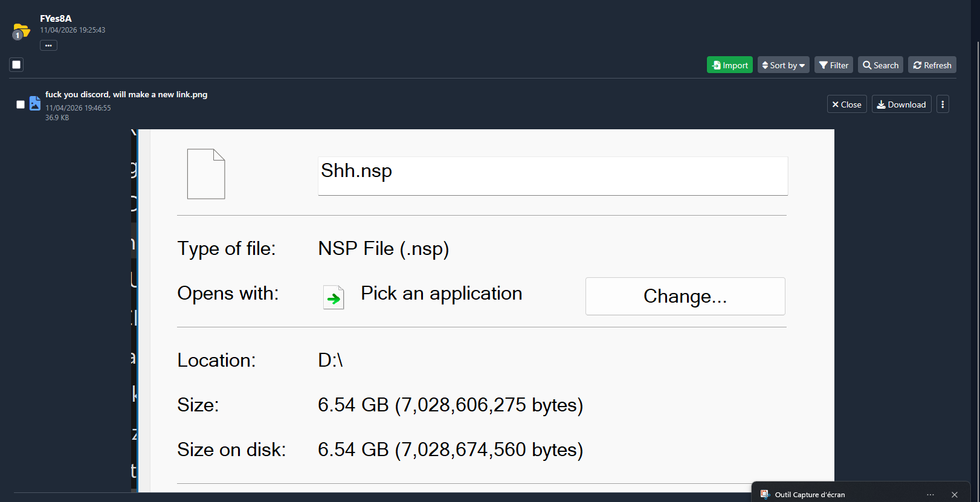Open the ellipsis menu under FYes8A
The image size is (980, 502).
pos(48,45)
